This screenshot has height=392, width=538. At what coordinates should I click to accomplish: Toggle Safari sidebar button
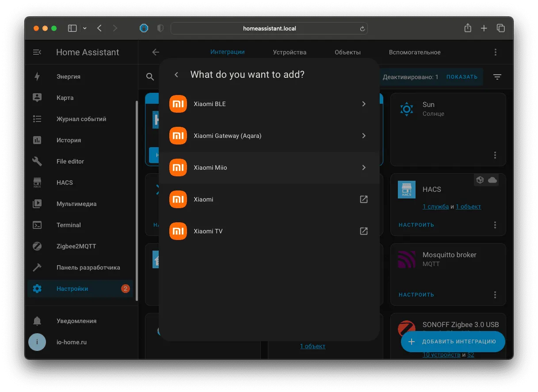(72, 28)
